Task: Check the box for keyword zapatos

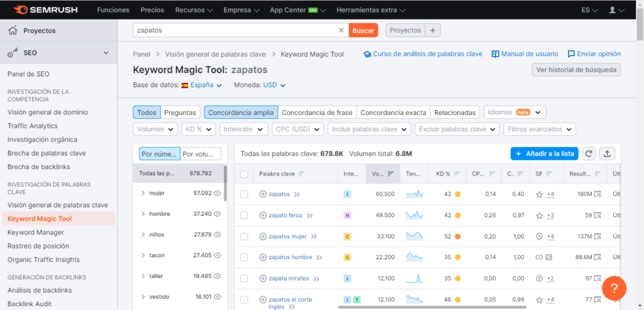Action: click(x=244, y=194)
